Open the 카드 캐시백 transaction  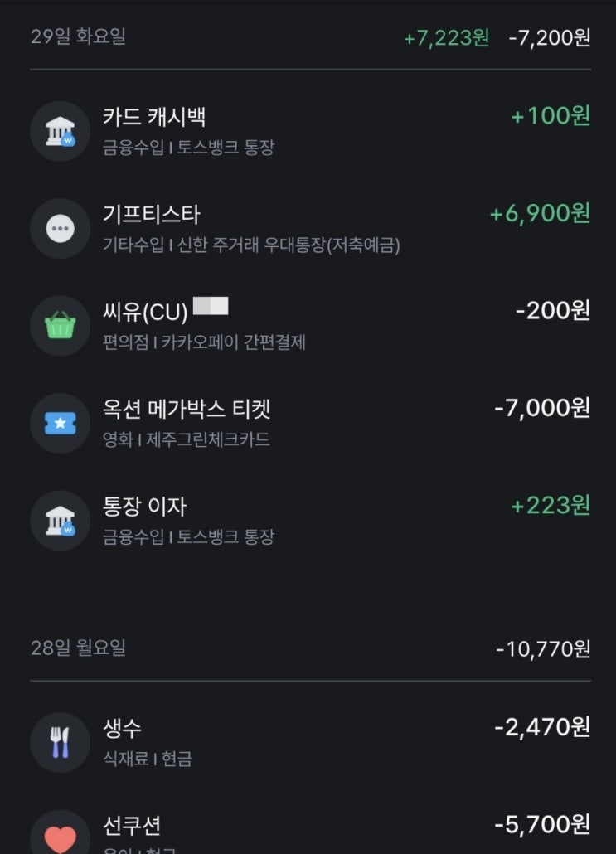154,117
